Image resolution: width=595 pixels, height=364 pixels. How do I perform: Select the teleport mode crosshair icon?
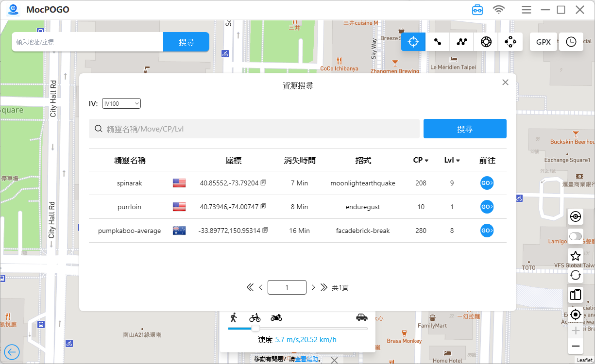coord(413,42)
